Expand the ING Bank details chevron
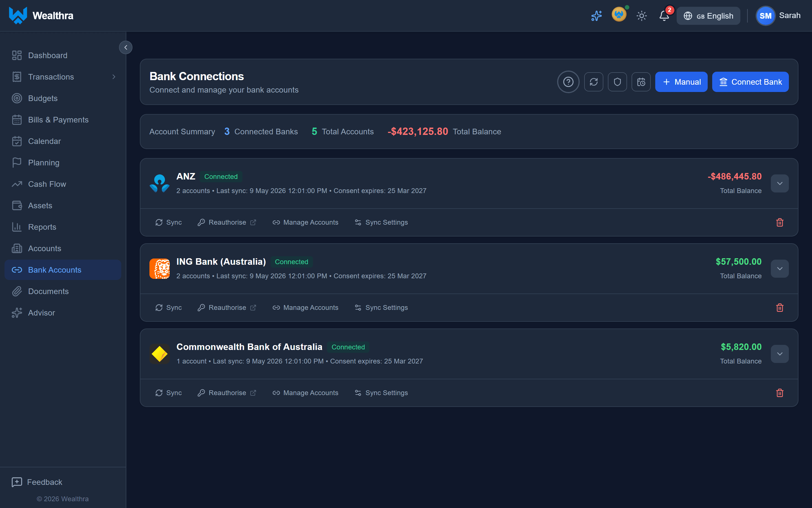This screenshot has width=812, height=508. pos(780,269)
